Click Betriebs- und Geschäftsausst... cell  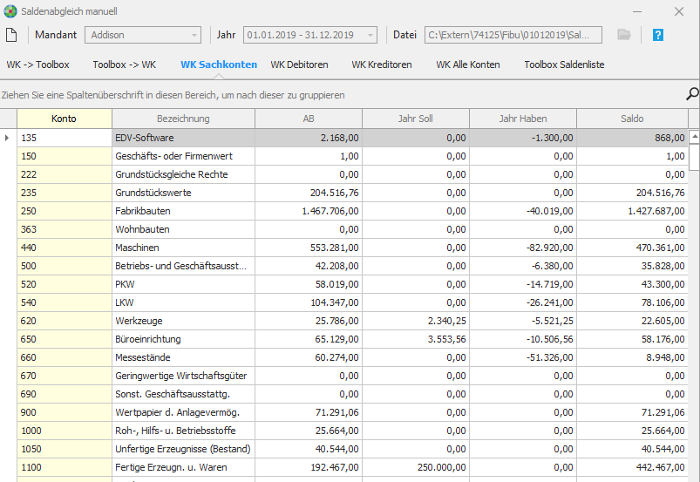[x=183, y=266]
